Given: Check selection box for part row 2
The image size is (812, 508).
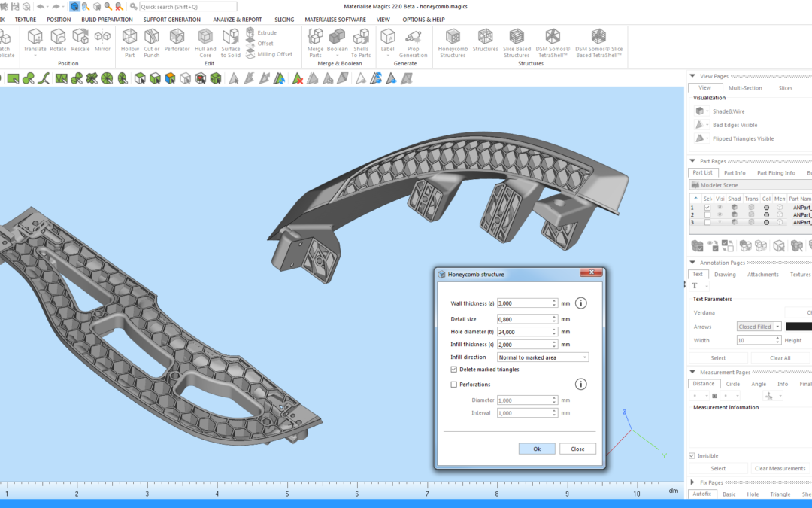Looking at the screenshot, I should [x=707, y=214].
